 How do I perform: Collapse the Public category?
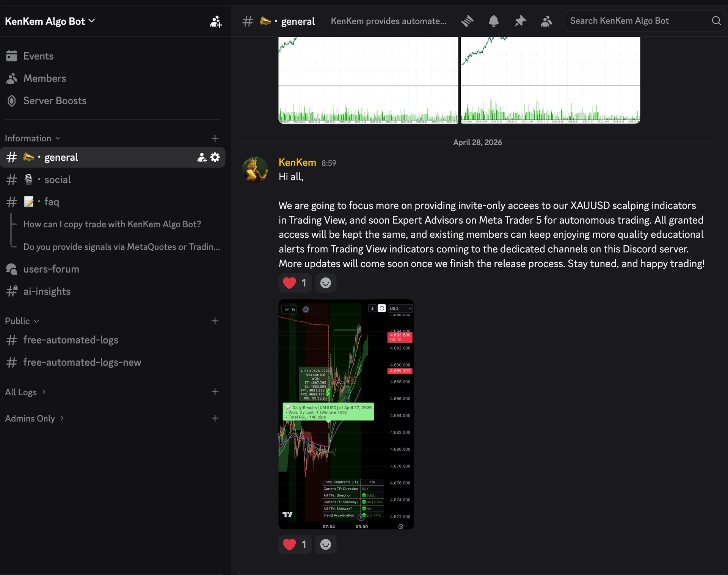(22, 321)
